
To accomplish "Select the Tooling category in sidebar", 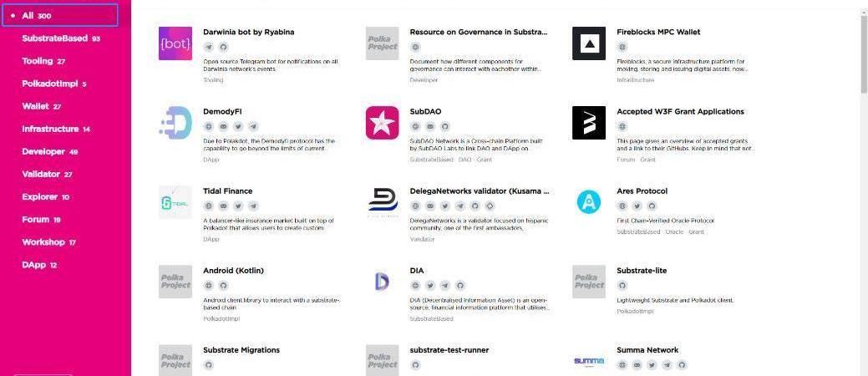I will [43, 61].
